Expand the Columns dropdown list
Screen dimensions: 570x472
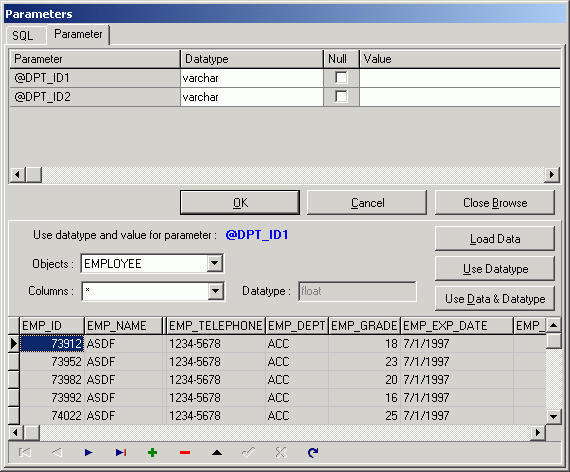pos(215,291)
